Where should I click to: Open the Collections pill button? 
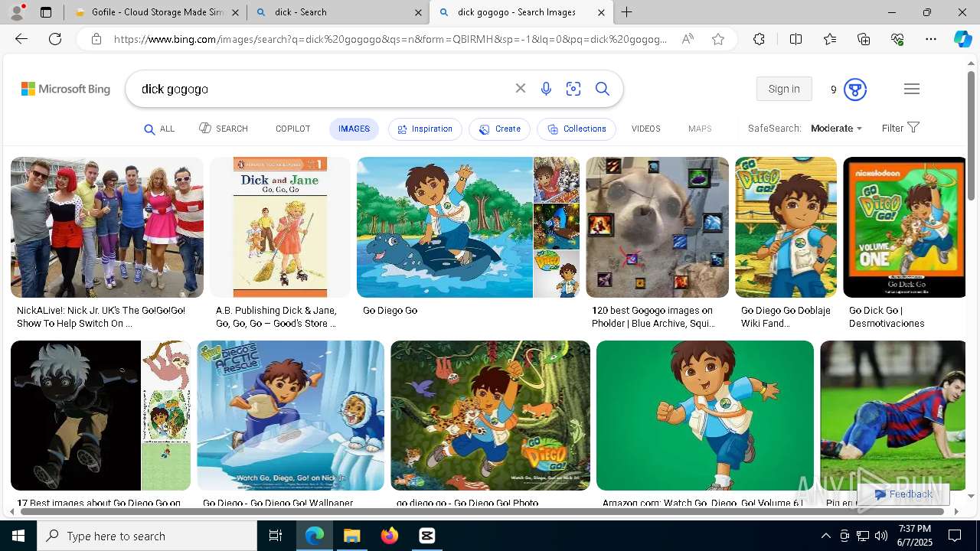(x=577, y=129)
